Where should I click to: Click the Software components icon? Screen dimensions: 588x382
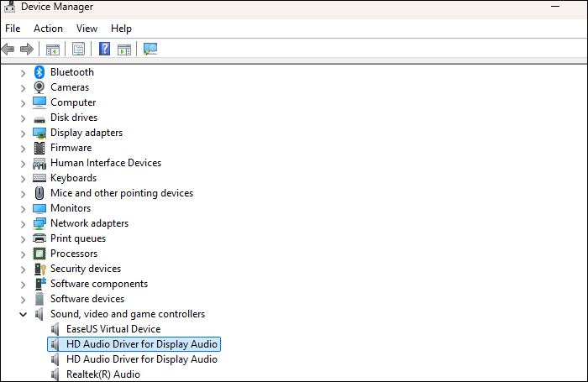coord(40,284)
